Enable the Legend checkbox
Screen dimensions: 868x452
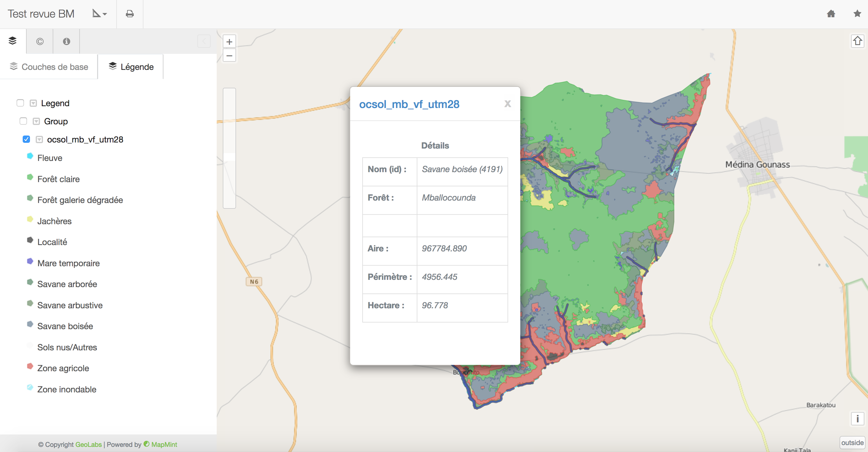point(20,103)
